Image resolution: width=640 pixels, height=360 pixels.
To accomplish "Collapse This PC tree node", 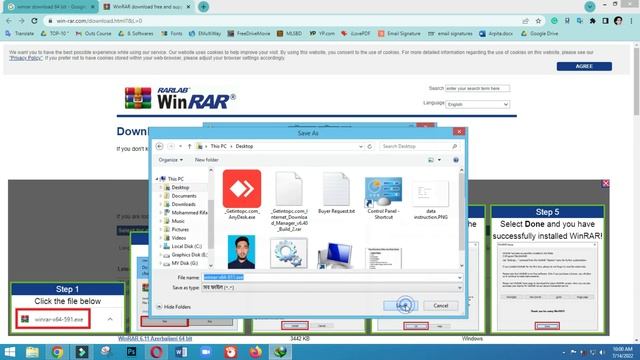I will coord(157,179).
